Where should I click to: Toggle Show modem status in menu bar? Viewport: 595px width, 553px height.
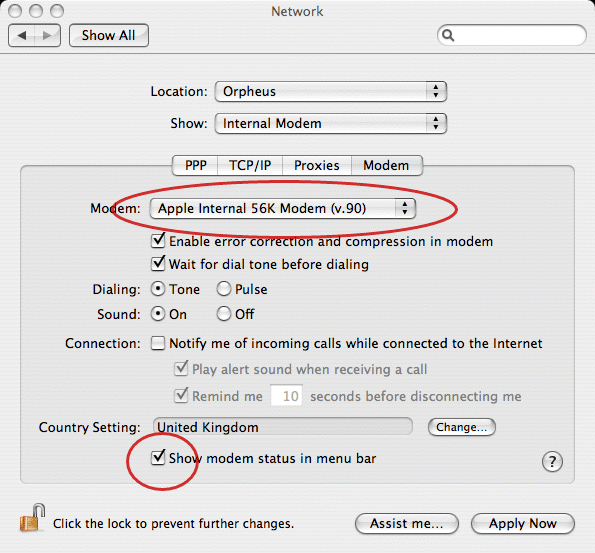click(x=158, y=458)
